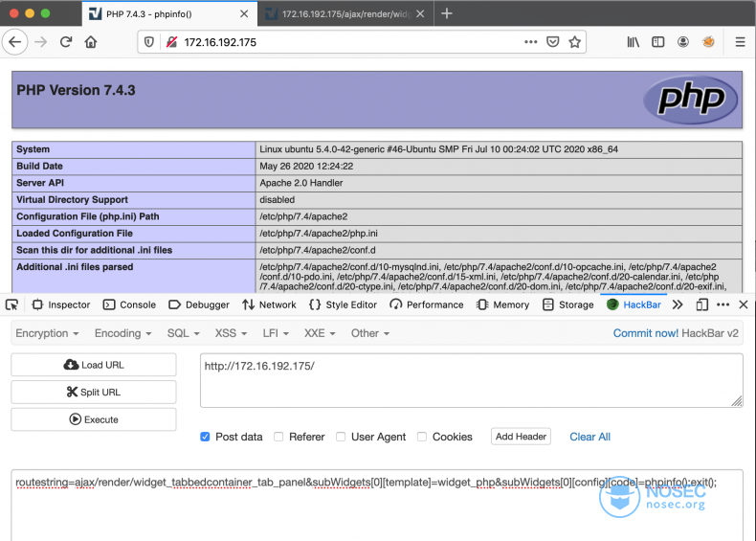The image size is (756, 541).
Task: Switch to the Console tab
Action: [129, 304]
